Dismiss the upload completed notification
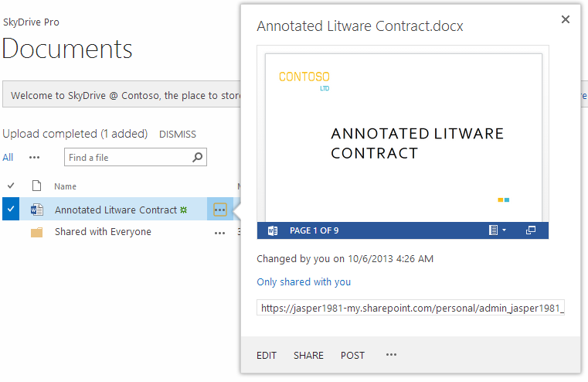This screenshot has height=382, width=588. click(178, 135)
